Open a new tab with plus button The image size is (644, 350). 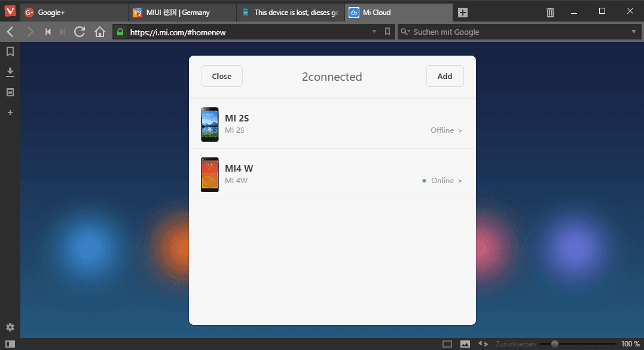coord(463,13)
